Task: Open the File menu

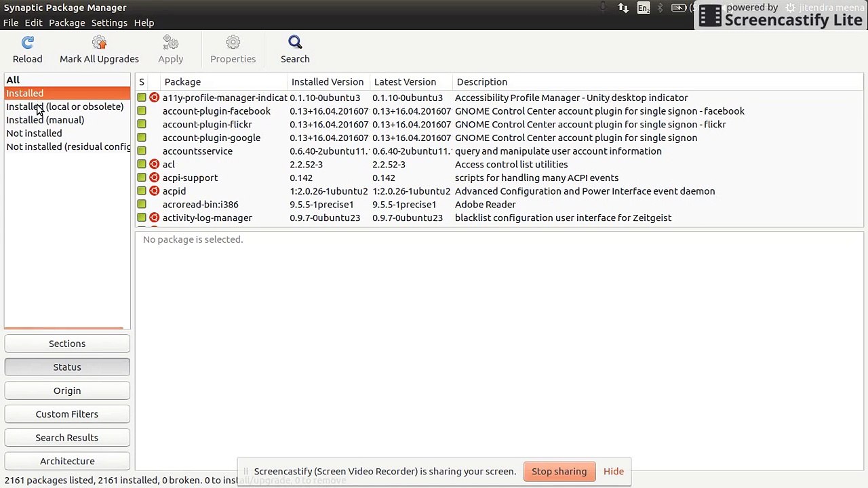Action: tap(11, 23)
